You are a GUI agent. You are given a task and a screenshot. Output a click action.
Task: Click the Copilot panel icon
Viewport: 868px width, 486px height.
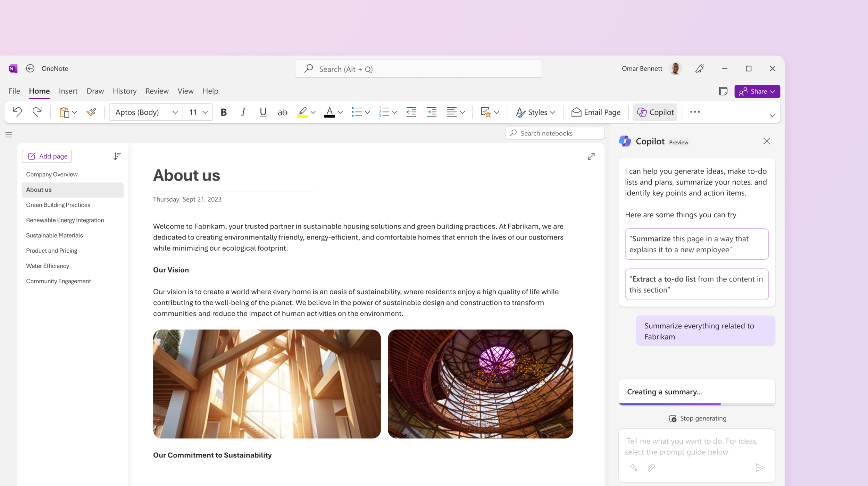(x=625, y=141)
